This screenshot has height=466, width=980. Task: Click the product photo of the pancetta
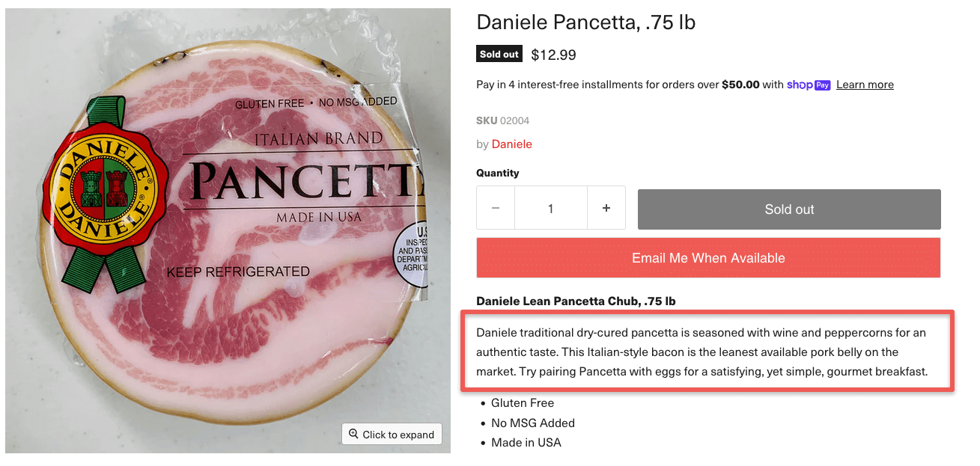(225, 224)
